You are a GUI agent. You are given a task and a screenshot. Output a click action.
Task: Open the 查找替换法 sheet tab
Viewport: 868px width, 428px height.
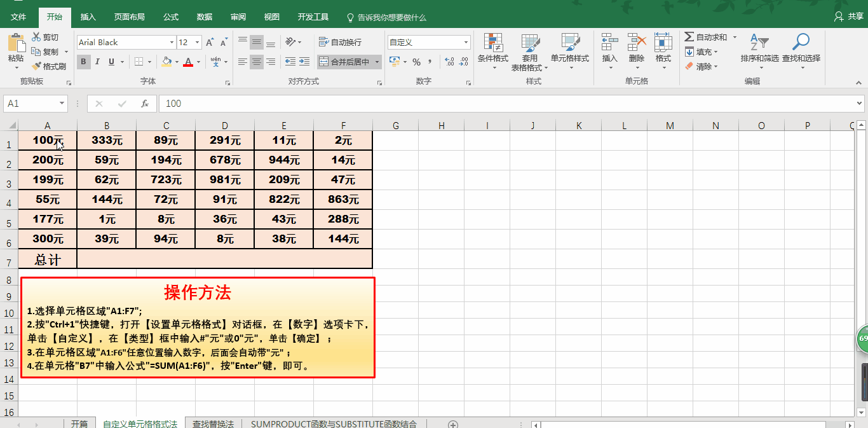point(213,424)
